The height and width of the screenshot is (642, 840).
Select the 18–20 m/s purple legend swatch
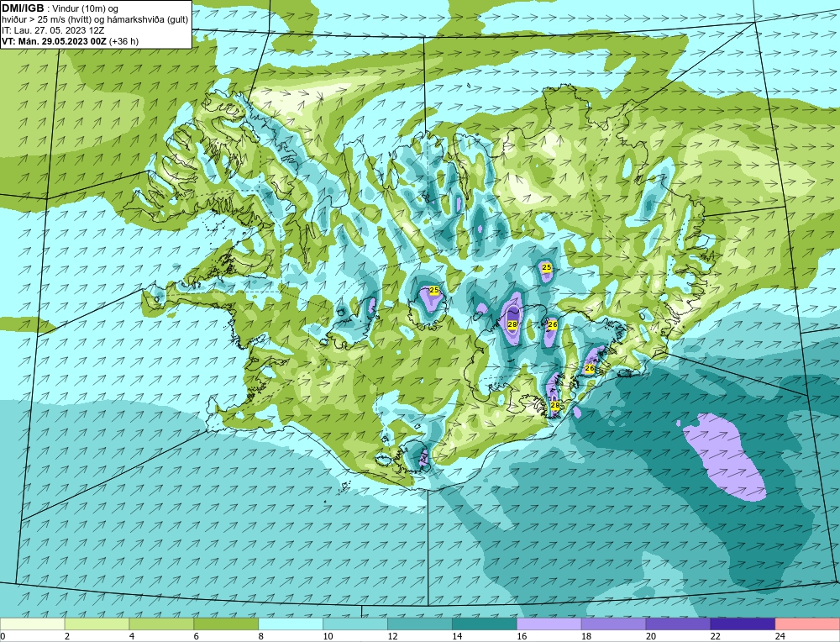[x=613, y=624]
